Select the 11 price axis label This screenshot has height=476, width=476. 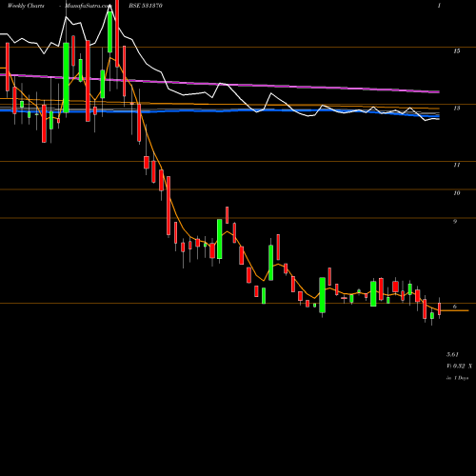pos(456,165)
